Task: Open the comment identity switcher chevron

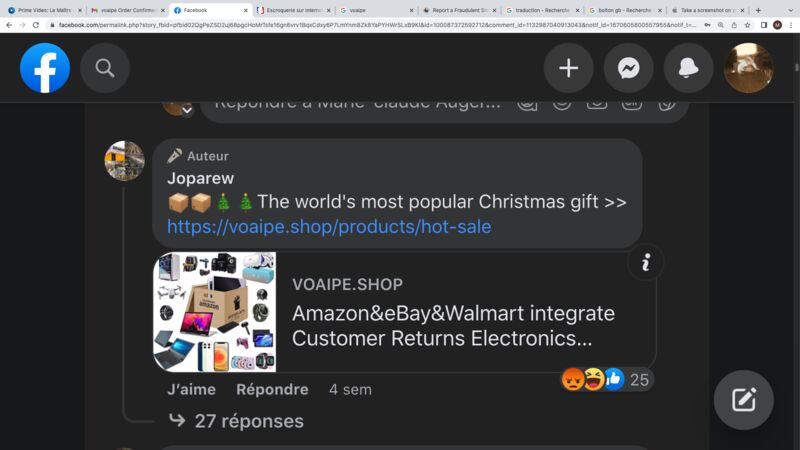Action: tap(187, 110)
